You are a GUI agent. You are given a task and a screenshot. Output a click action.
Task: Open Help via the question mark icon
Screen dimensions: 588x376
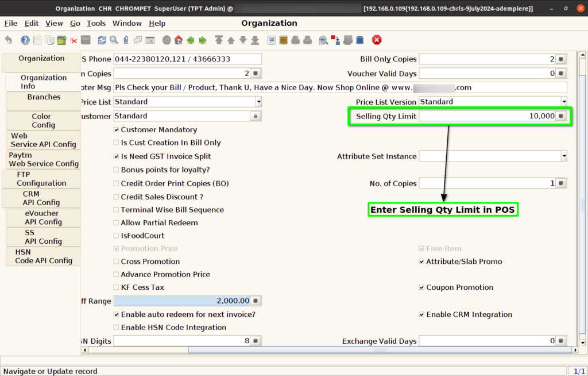pos(25,40)
